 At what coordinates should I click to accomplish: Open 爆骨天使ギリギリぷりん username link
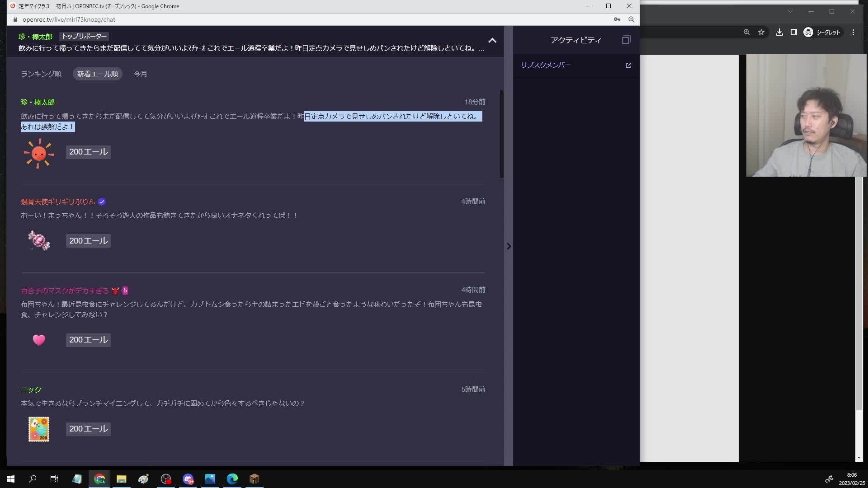tap(58, 202)
